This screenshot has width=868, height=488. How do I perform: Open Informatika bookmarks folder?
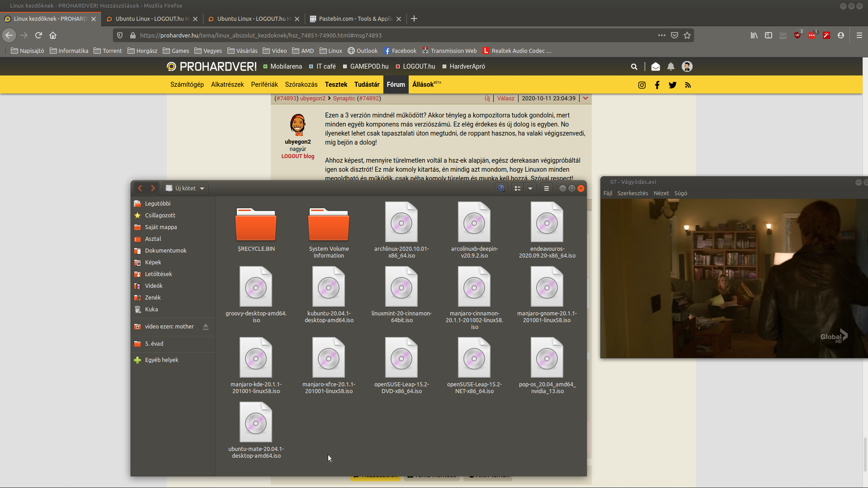pos(69,51)
